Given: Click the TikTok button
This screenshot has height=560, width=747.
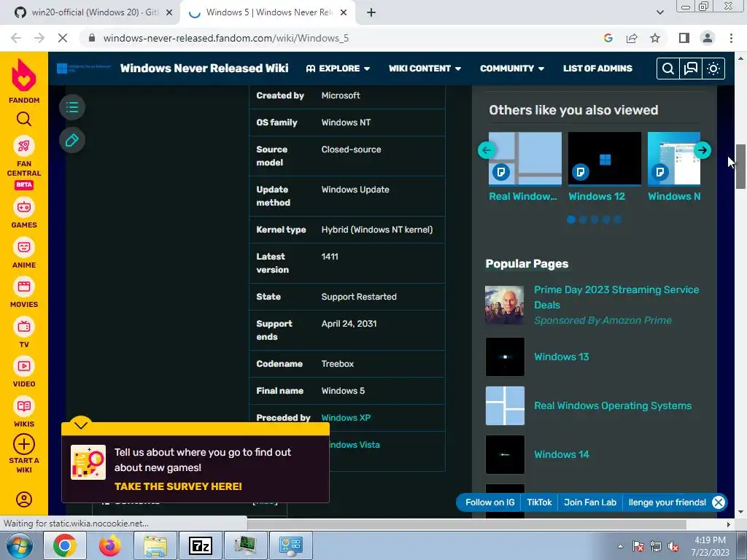Looking at the screenshot, I should tap(539, 502).
